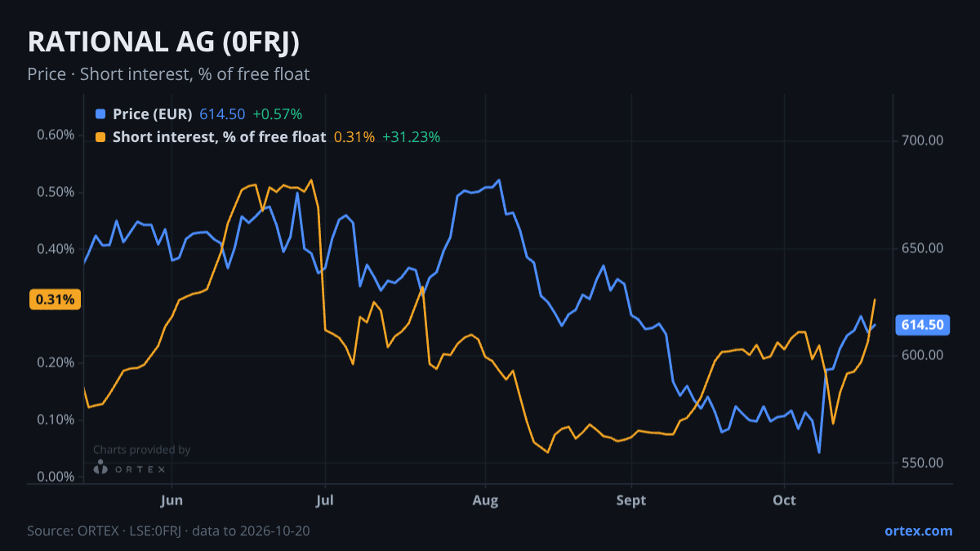Click the 0.60% left-axis label
Image resolution: width=980 pixels, height=551 pixels.
(56, 135)
